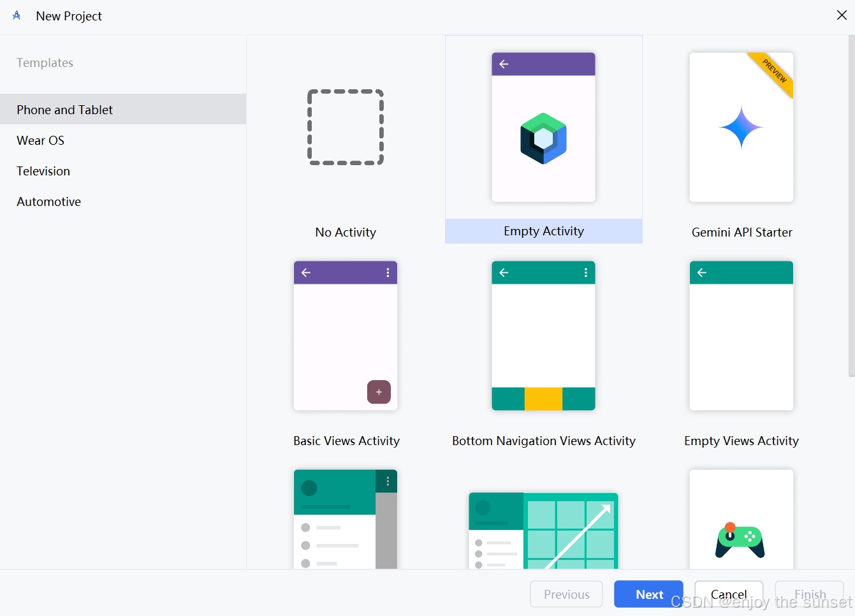
Task: Click the 'Templates' heading
Action: (x=45, y=62)
